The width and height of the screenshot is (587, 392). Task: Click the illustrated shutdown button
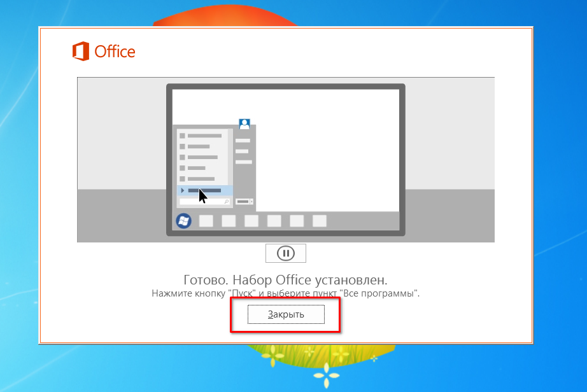pyautogui.click(x=243, y=202)
